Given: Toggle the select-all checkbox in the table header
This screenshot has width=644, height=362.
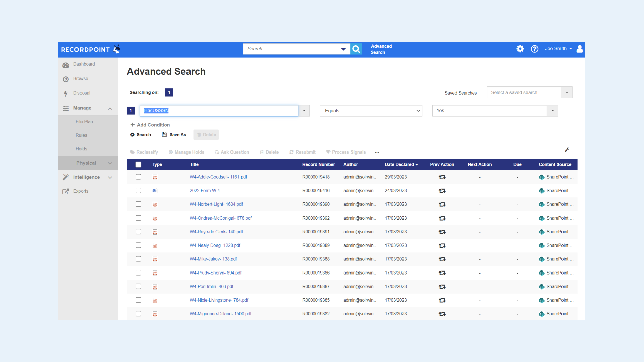Looking at the screenshot, I should [138, 165].
